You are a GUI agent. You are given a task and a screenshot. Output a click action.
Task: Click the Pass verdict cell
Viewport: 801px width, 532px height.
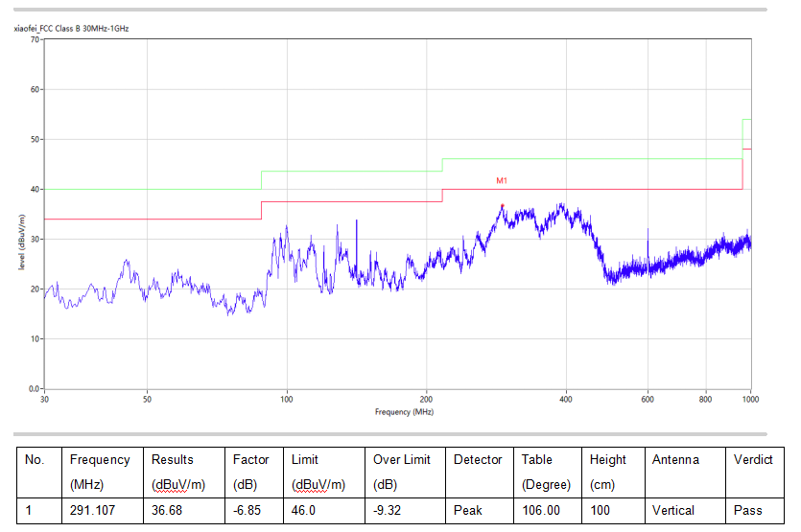[x=748, y=511]
